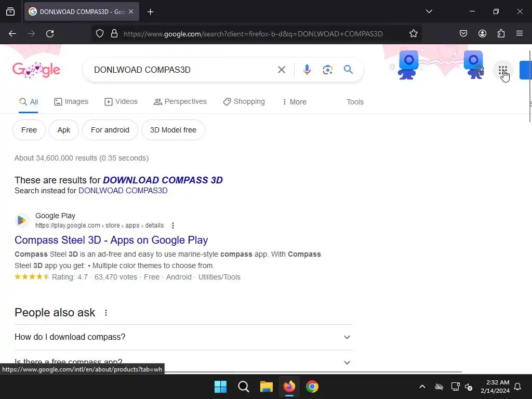Open People also ask options dots

click(106, 313)
